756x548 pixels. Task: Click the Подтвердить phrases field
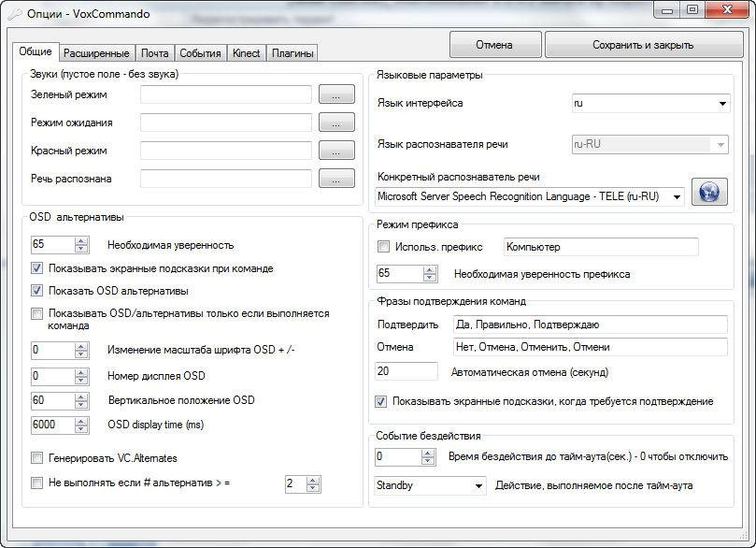click(x=591, y=324)
